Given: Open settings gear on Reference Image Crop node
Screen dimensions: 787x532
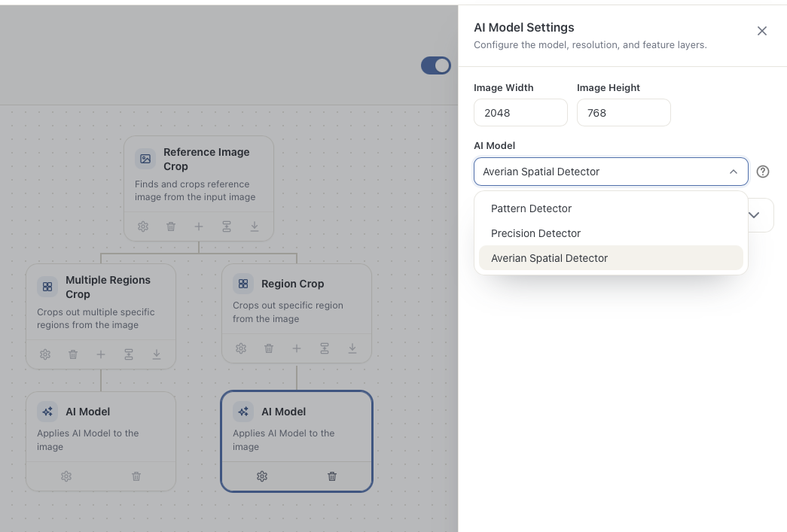Looking at the screenshot, I should click(143, 226).
